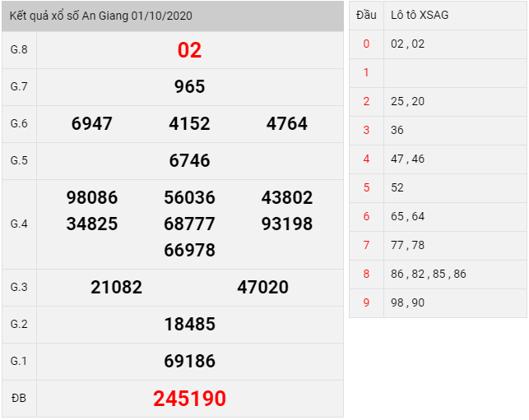The width and height of the screenshot is (529, 420).
Task: Select G.2 number 18485
Action: [189, 325]
